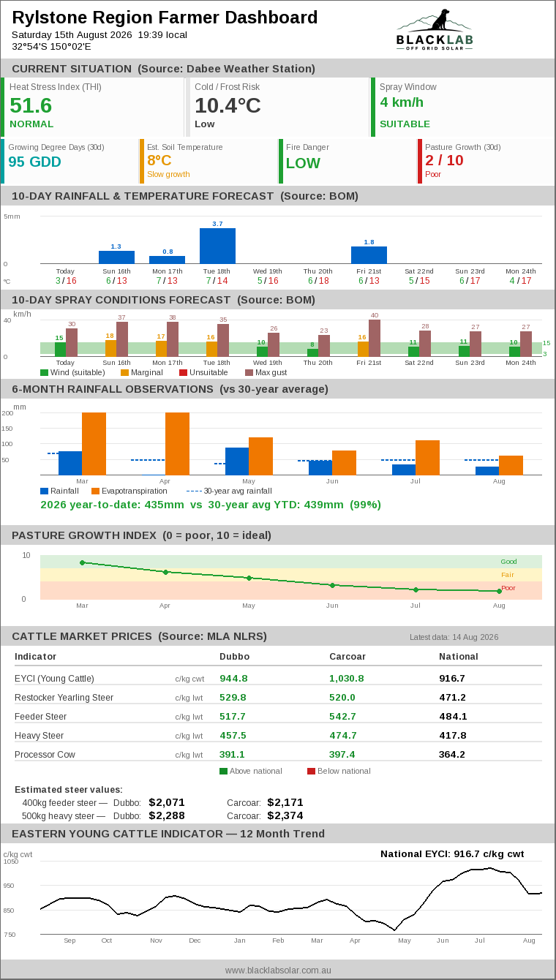Click the green Above national legend swatch
556x980 pixels.
pos(223,771)
